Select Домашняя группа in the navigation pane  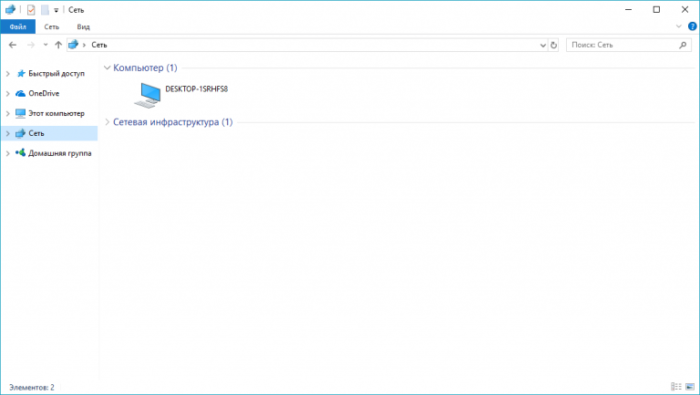60,153
